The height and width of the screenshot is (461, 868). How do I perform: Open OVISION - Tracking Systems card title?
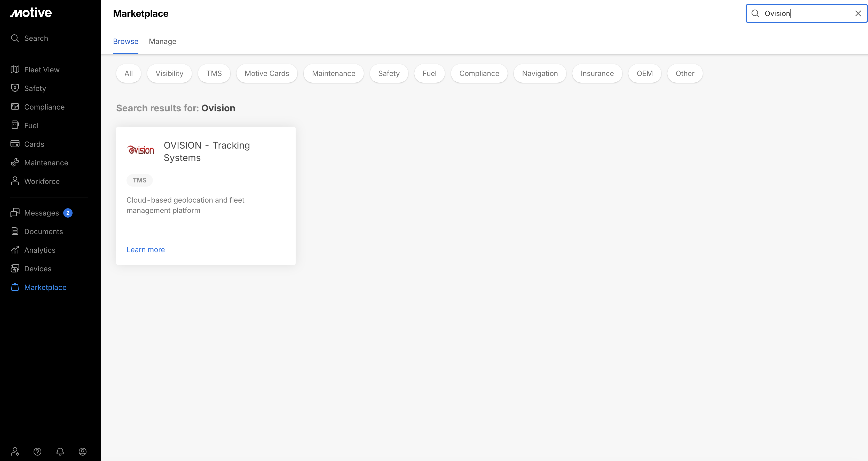tap(207, 151)
